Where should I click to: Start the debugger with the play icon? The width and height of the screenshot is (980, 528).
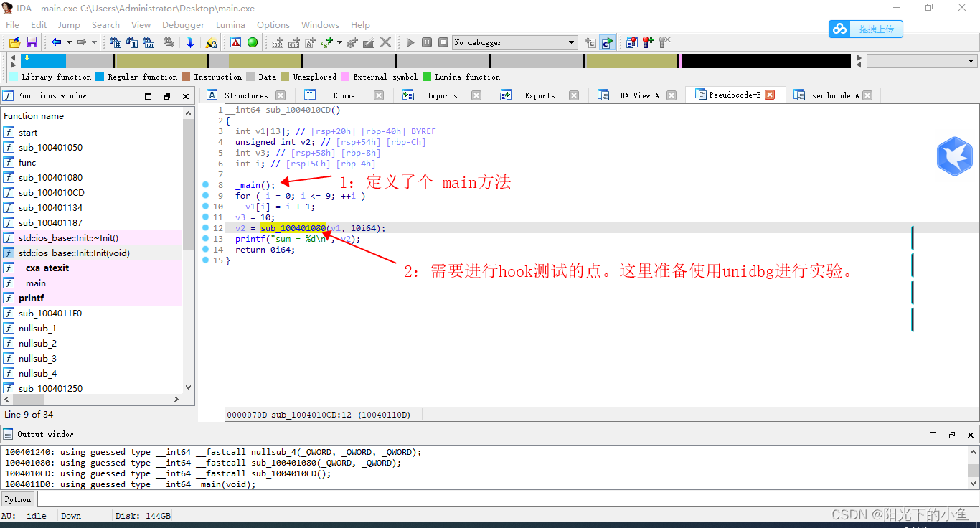pyautogui.click(x=410, y=42)
